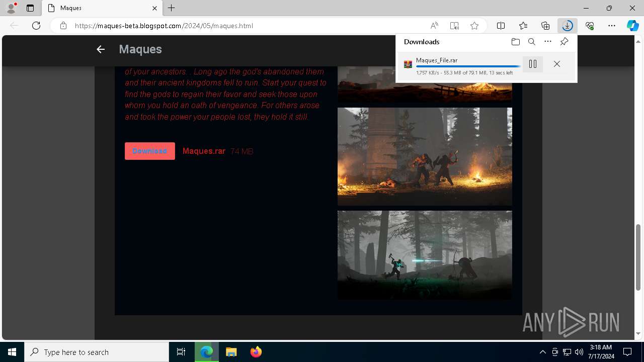644x362 pixels.
Task: Click the Maques.rar link text
Action: pos(204,151)
